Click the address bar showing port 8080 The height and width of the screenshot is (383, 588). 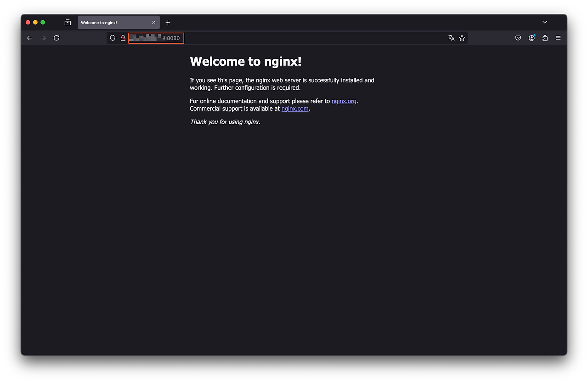[x=276, y=38]
